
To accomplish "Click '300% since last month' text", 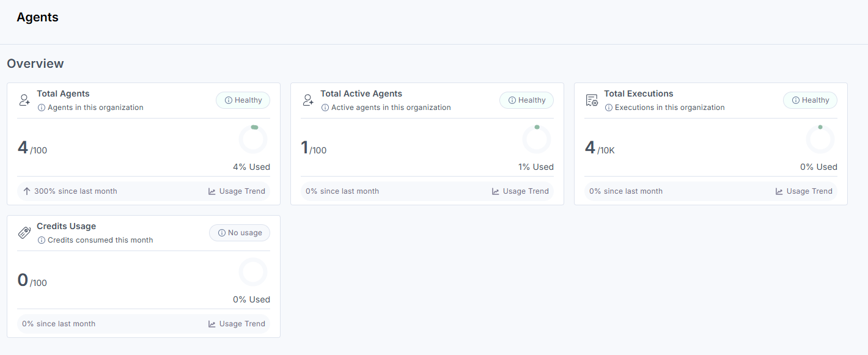I will click(76, 191).
